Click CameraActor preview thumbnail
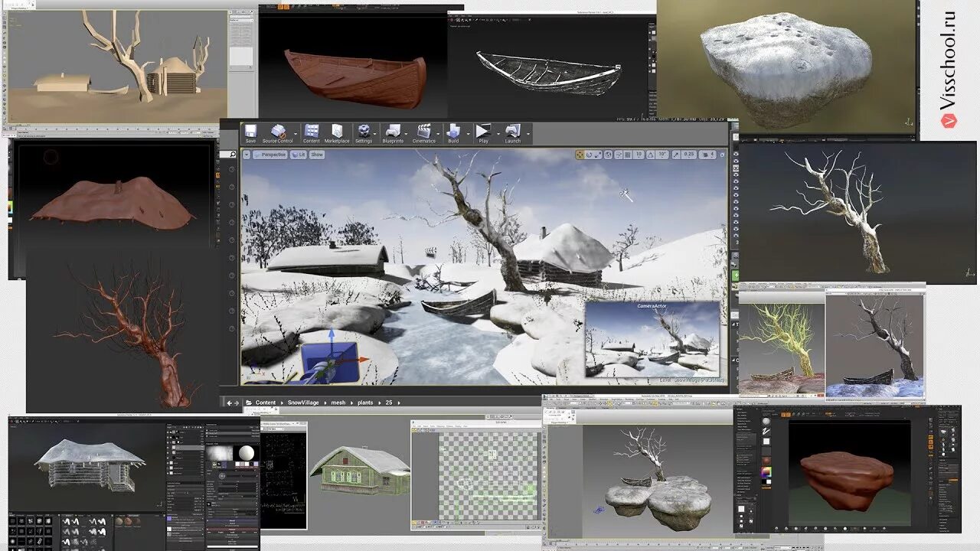This screenshot has height=551, width=980. click(x=652, y=339)
